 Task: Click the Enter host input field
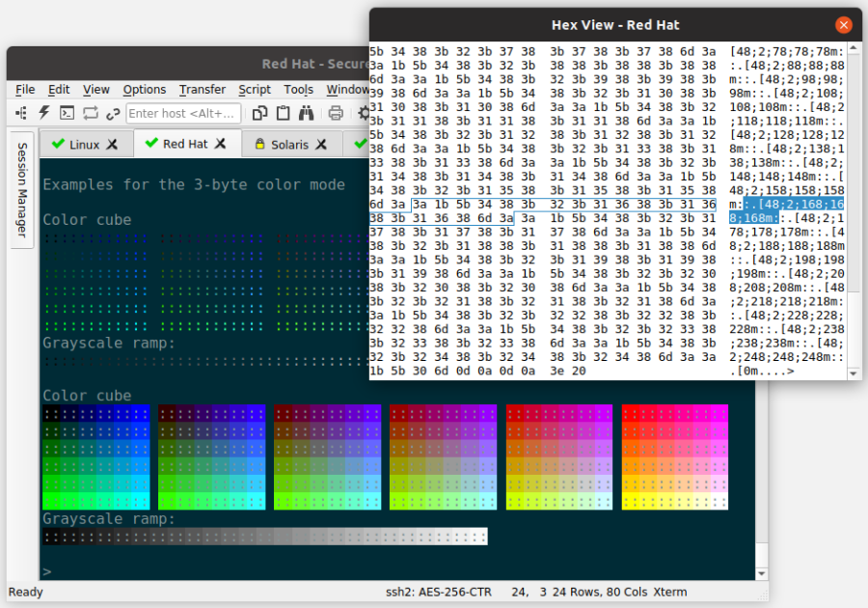click(183, 113)
